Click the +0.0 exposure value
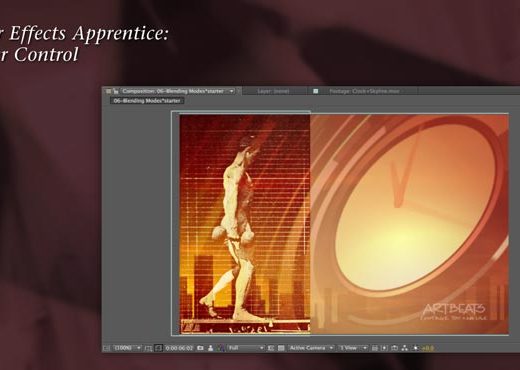Image resolution: width=520 pixels, height=370 pixels. click(428, 348)
